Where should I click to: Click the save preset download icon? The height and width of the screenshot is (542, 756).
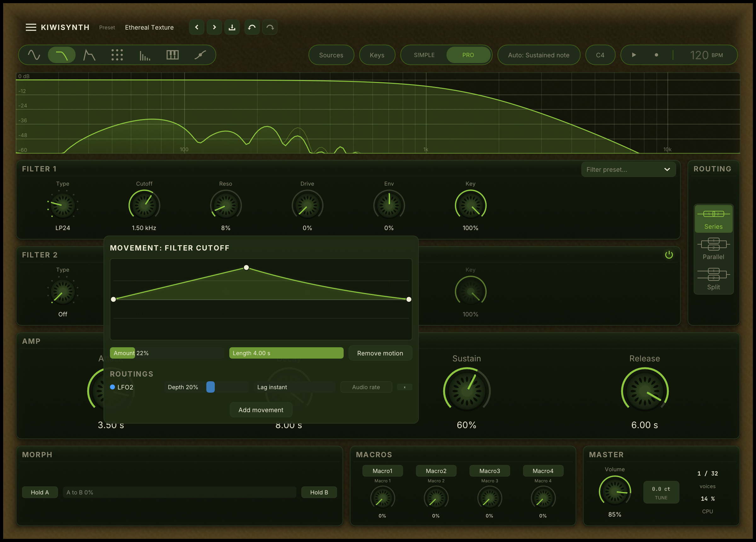(232, 27)
